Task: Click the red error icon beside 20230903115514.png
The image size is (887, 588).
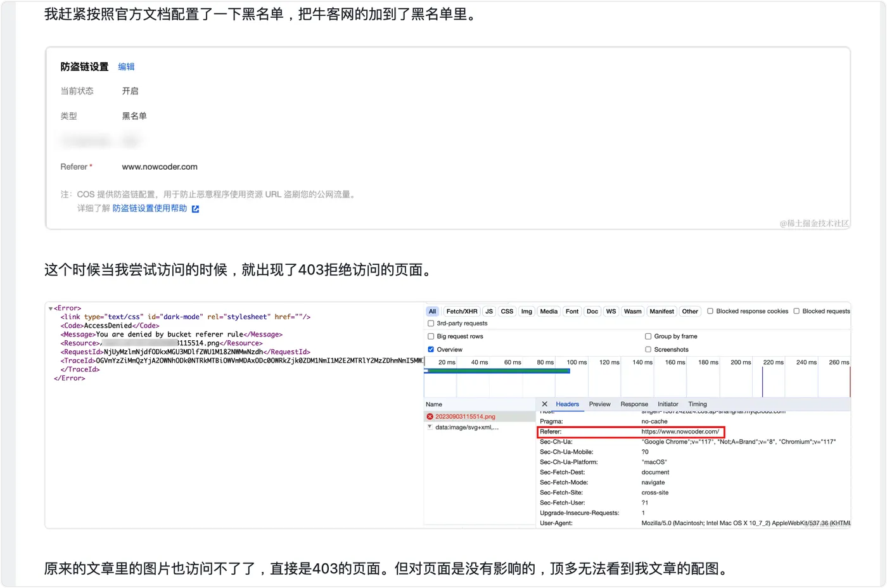Action: coord(430,417)
